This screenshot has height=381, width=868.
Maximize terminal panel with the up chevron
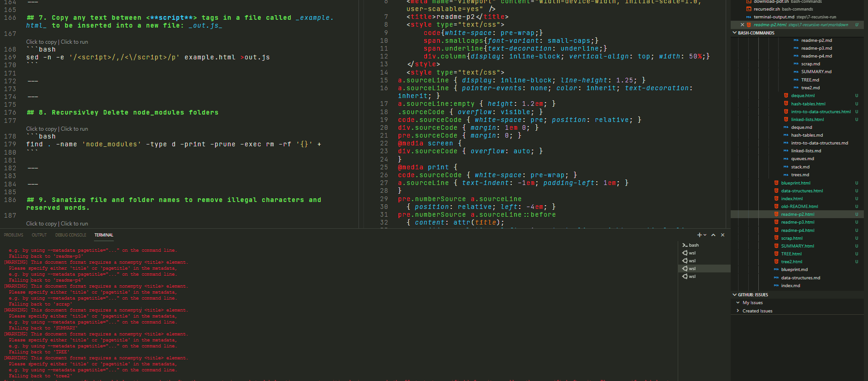point(713,235)
